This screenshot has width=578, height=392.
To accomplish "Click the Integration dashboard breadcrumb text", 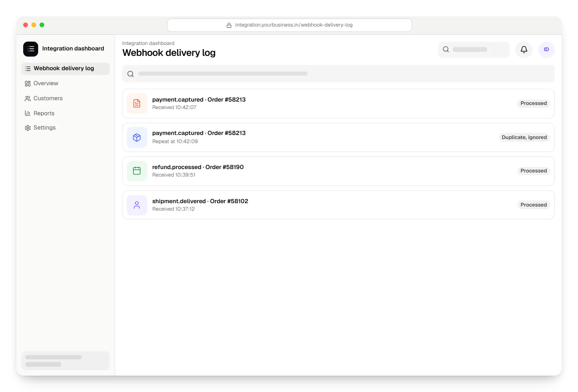I will click(148, 43).
